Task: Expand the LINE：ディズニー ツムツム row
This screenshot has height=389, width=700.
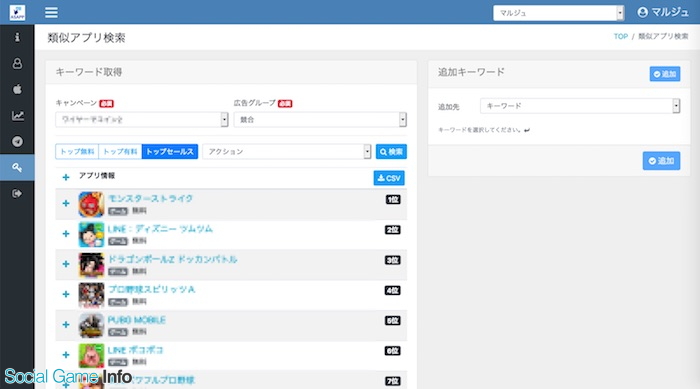Action: pos(66,234)
